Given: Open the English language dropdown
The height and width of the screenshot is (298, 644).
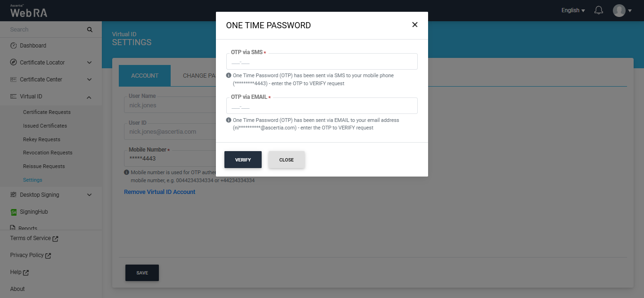Looking at the screenshot, I should pos(573,10).
